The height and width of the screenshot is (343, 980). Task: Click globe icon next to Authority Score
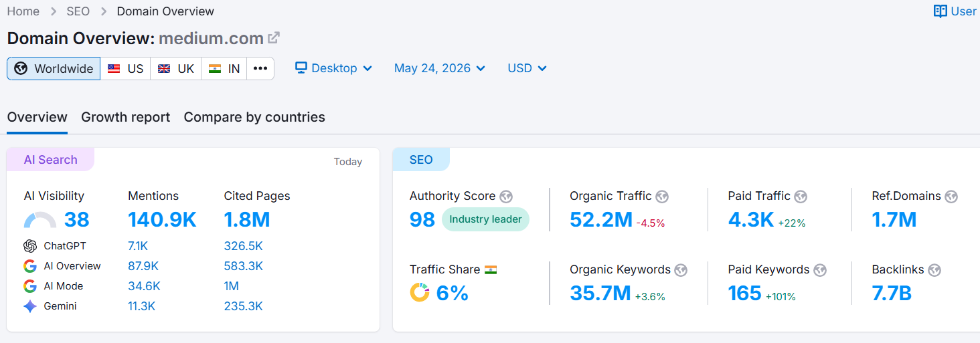pos(506,197)
